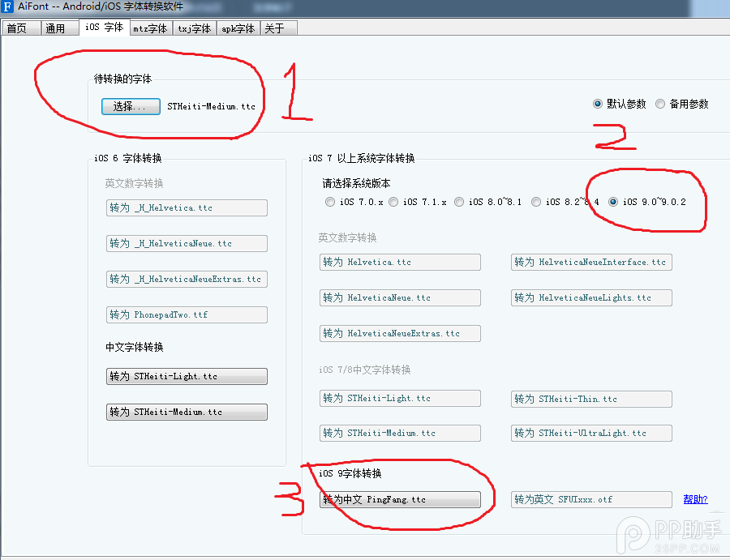Switch to the 首页 tab
This screenshot has height=560, width=730.
pyautogui.click(x=19, y=27)
